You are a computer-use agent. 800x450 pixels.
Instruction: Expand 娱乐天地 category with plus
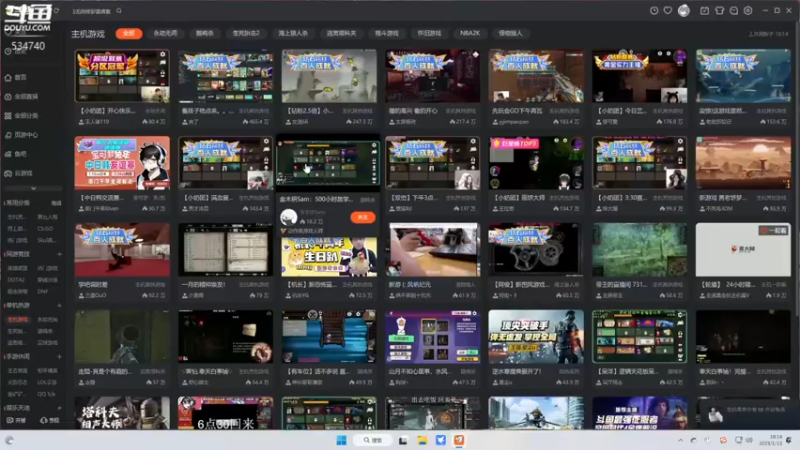pyautogui.click(x=59, y=408)
